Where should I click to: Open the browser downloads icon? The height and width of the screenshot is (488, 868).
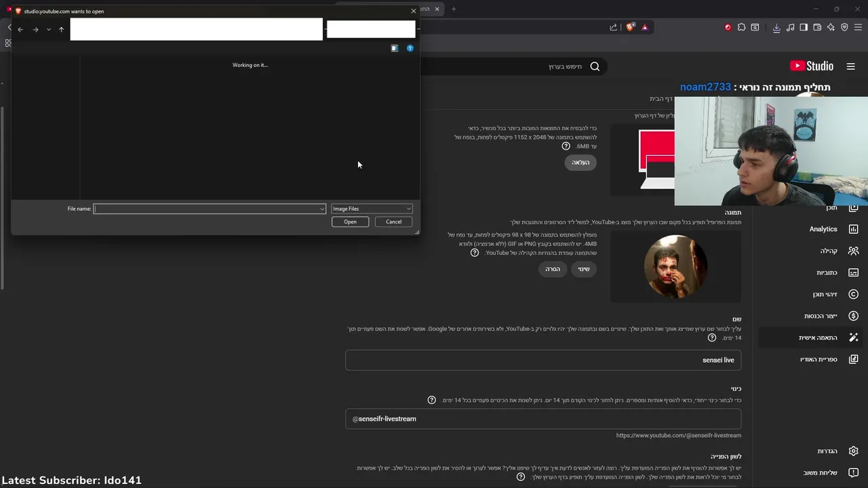776,27
